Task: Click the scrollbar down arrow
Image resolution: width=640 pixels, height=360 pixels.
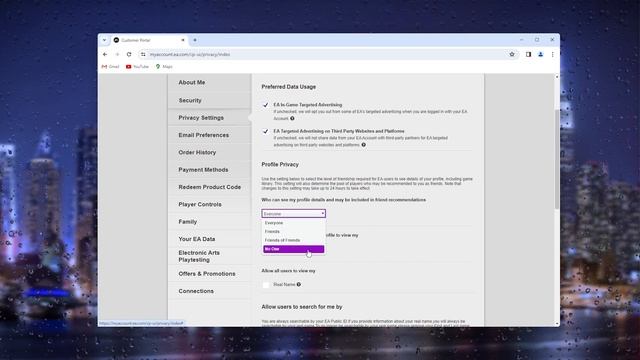Action: (557, 324)
